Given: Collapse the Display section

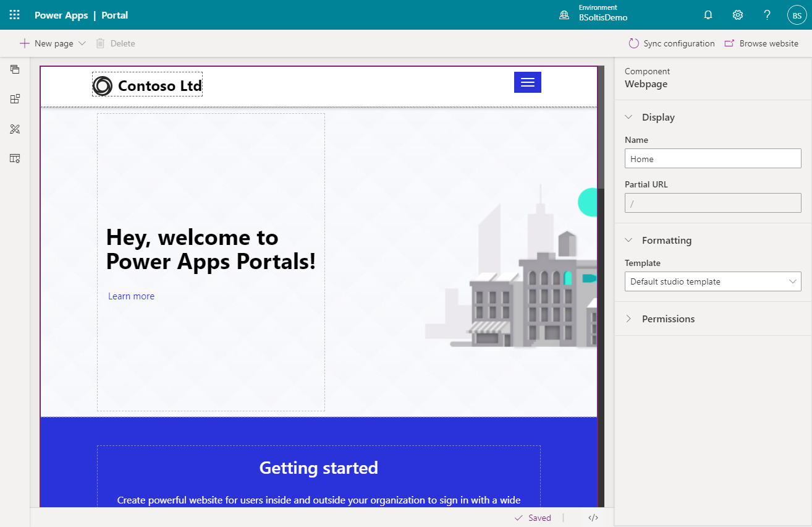Looking at the screenshot, I should 628,117.
